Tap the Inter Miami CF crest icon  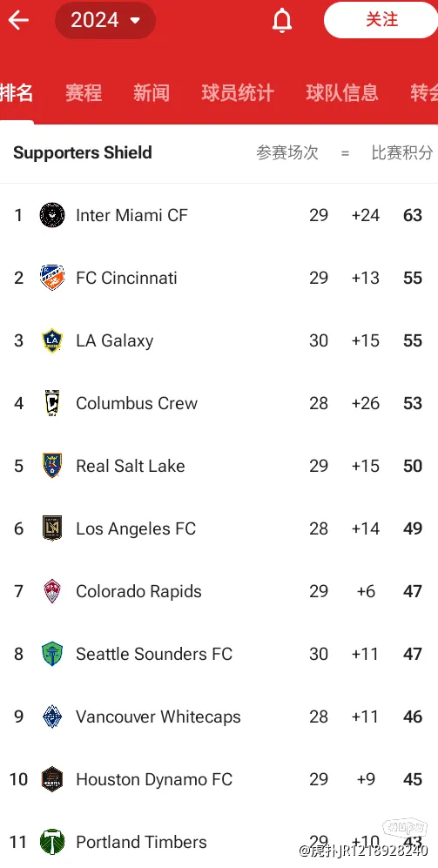52,215
